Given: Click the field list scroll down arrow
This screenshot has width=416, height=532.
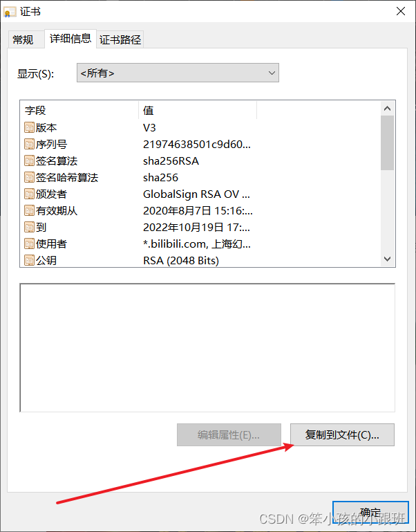Looking at the screenshot, I should click(387, 259).
